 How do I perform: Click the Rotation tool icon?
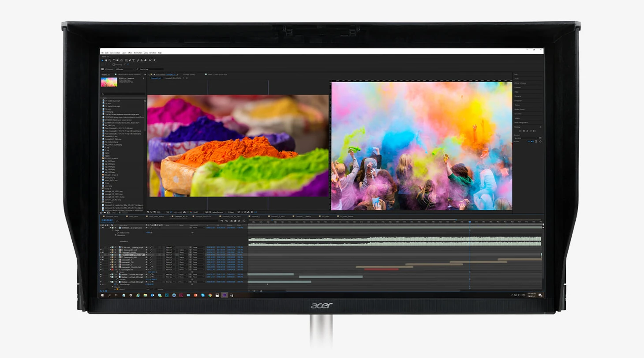pyautogui.click(x=114, y=60)
